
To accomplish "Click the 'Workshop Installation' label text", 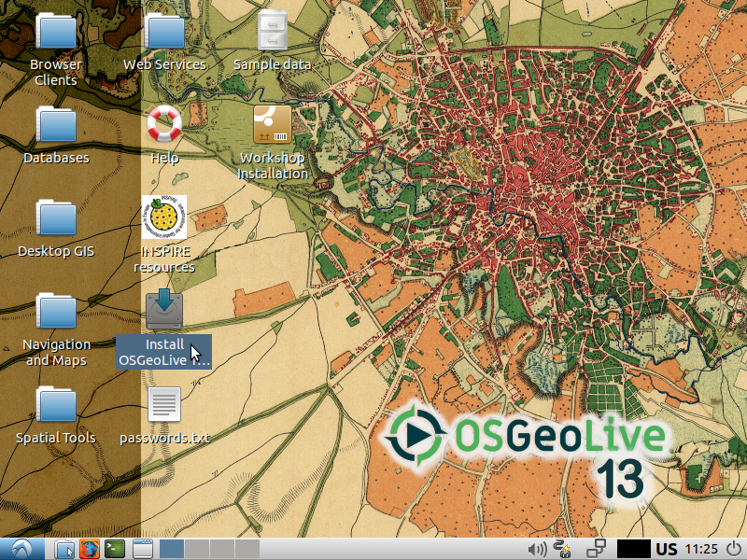I will pyautogui.click(x=273, y=166).
